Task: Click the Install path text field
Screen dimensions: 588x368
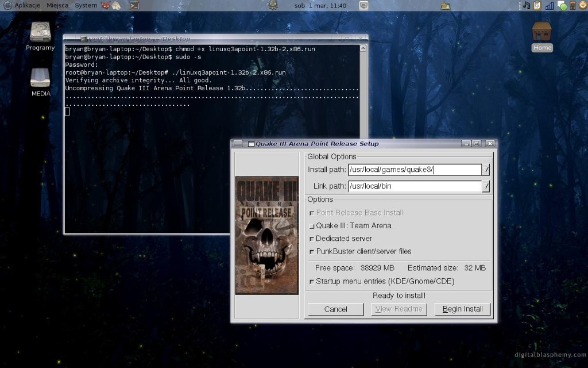Action: click(x=415, y=170)
